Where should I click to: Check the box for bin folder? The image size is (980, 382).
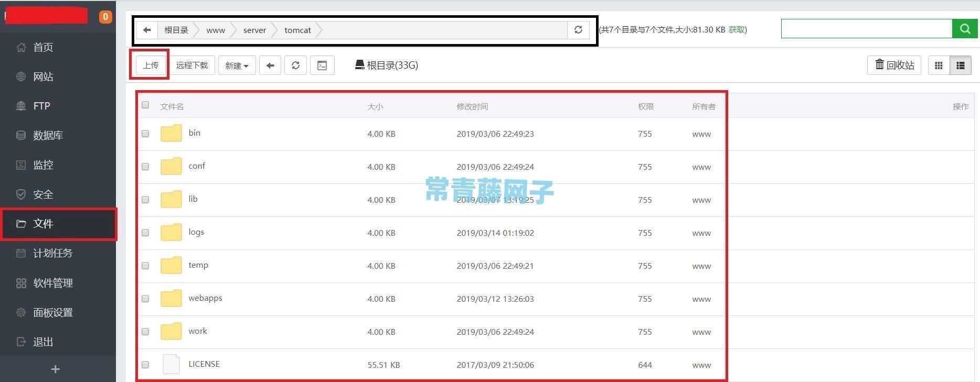tap(145, 134)
